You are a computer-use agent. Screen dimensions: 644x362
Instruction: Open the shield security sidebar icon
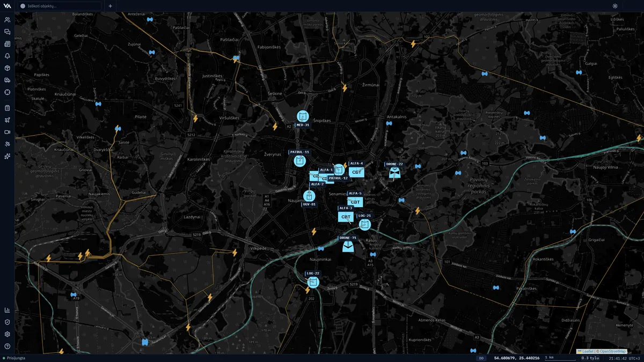coord(8,322)
